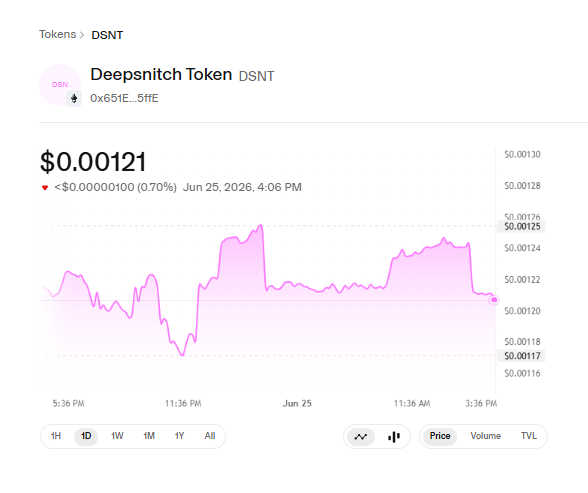Click the $0.00124 axis label
588x493 pixels.
(x=522, y=248)
